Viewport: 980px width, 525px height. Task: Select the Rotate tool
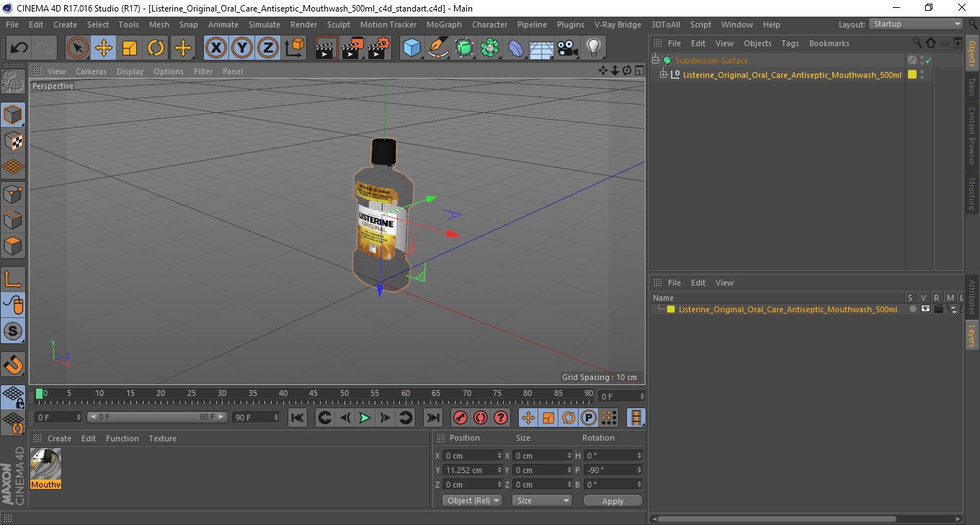click(156, 48)
